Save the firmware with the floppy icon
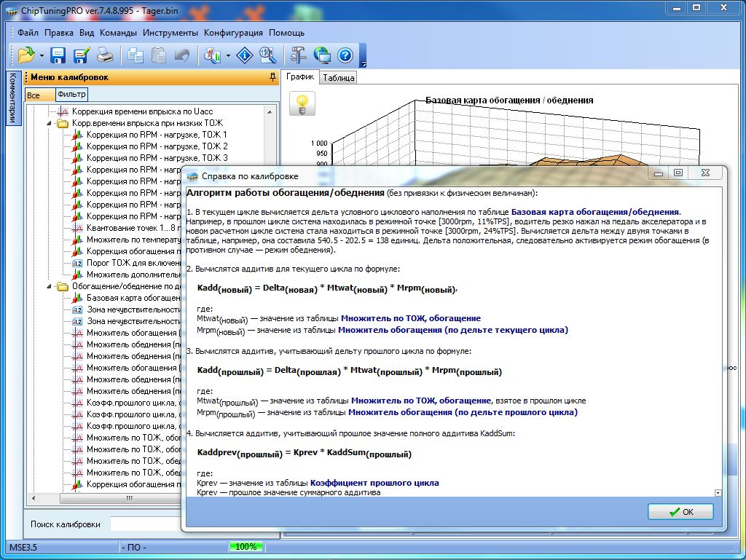746x560 pixels. (58, 55)
